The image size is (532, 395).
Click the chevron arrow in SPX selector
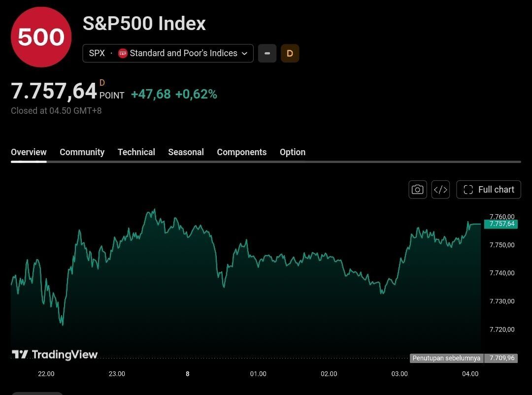[x=244, y=53]
